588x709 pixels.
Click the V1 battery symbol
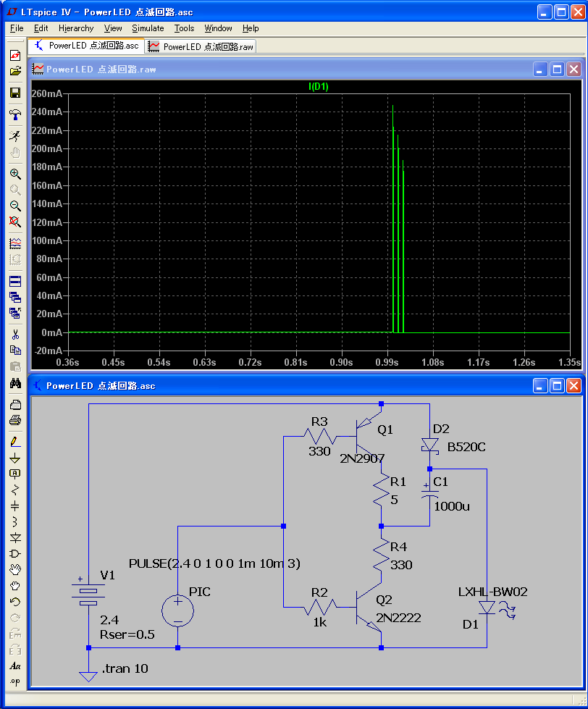[x=88, y=594]
